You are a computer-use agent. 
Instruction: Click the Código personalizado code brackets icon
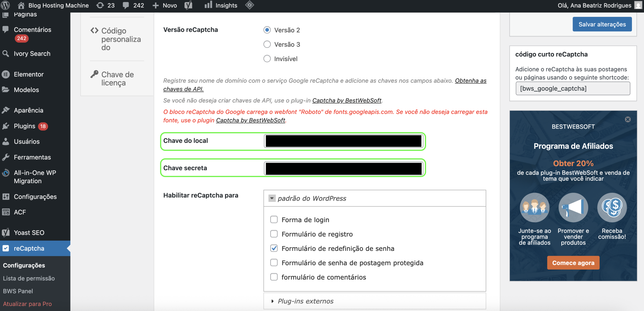94,30
